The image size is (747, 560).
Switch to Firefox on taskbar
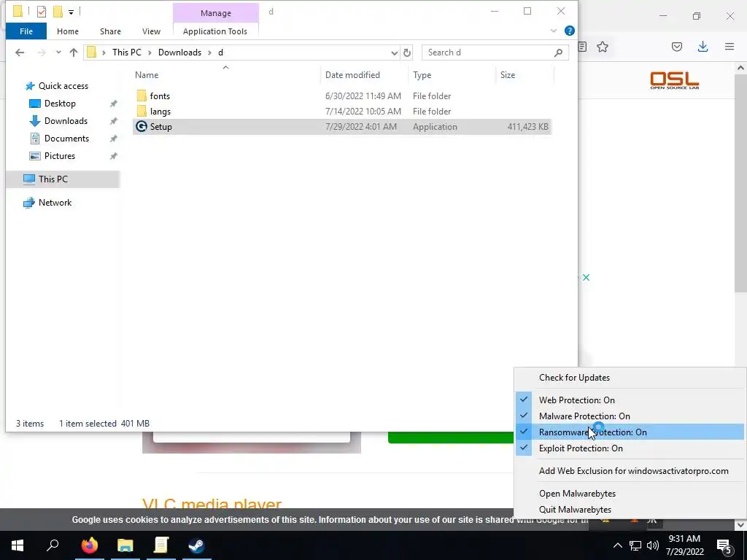(89, 545)
